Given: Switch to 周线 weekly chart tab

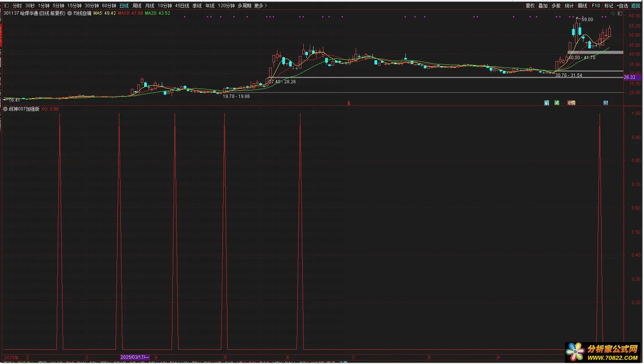Looking at the screenshot, I should pyautogui.click(x=137, y=6).
